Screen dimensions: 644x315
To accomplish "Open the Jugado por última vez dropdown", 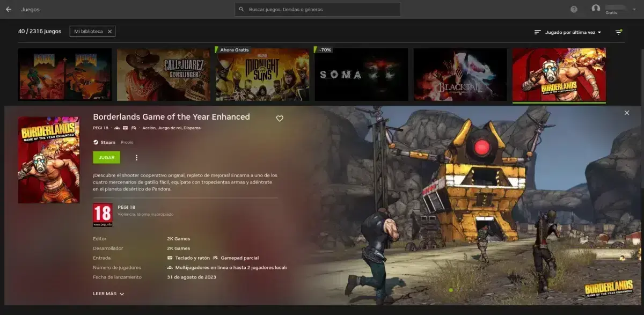I will (573, 32).
